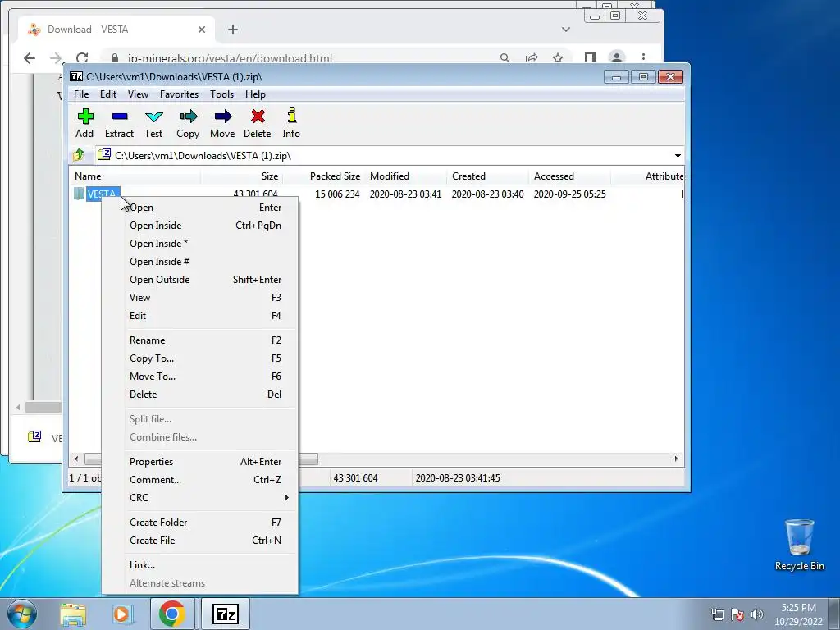Click the horizontal scrollbar left arrow
The width and height of the screenshot is (840, 630).
point(76,459)
